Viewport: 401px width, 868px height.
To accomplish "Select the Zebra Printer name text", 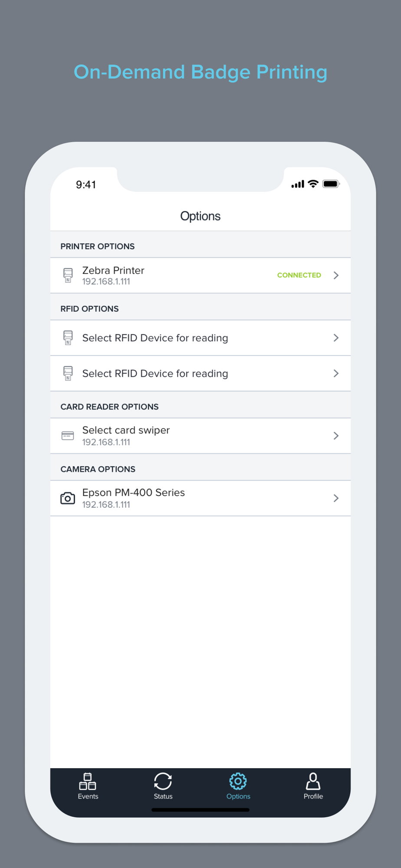I will coord(113,270).
